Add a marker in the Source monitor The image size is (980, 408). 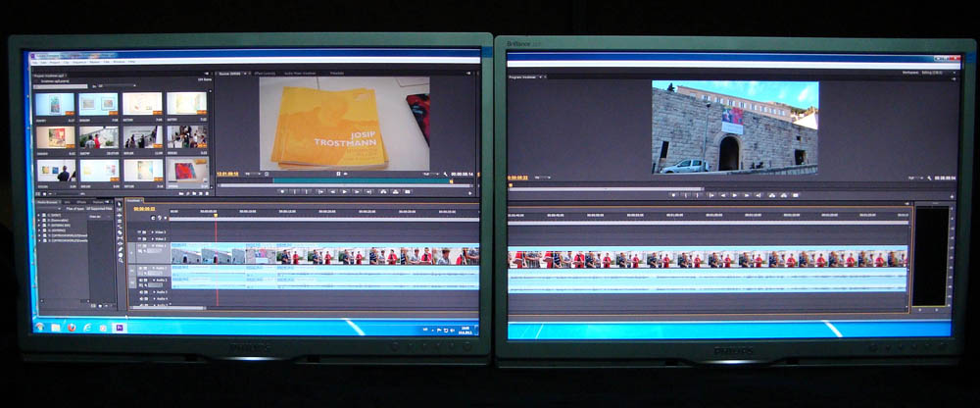282,192
